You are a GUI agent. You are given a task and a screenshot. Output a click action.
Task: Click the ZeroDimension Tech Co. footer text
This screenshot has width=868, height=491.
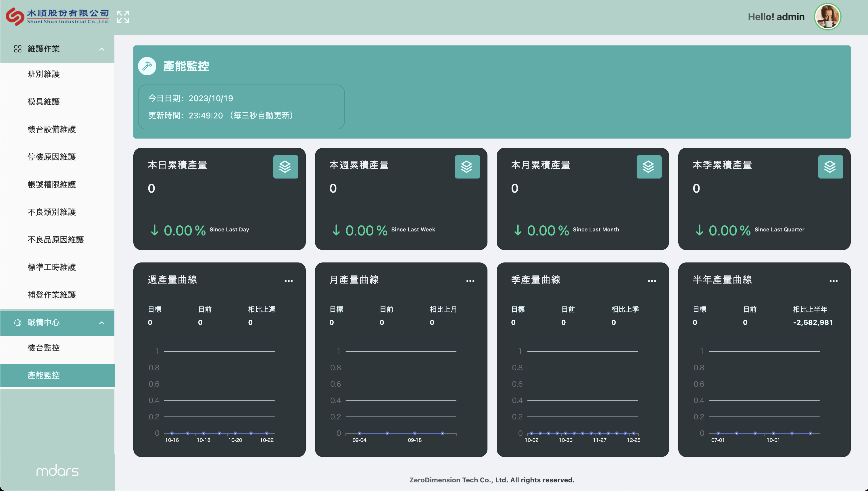pos(492,480)
